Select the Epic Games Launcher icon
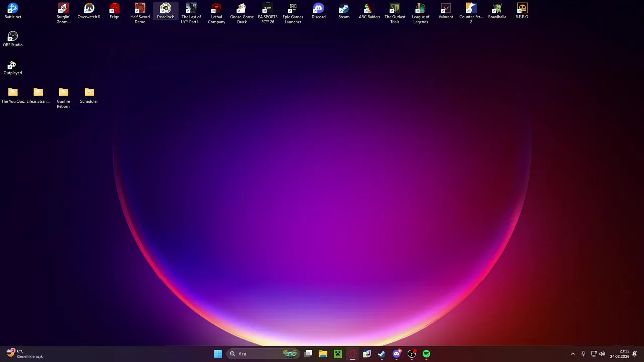This screenshot has height=362, width=644. point(293,13)
